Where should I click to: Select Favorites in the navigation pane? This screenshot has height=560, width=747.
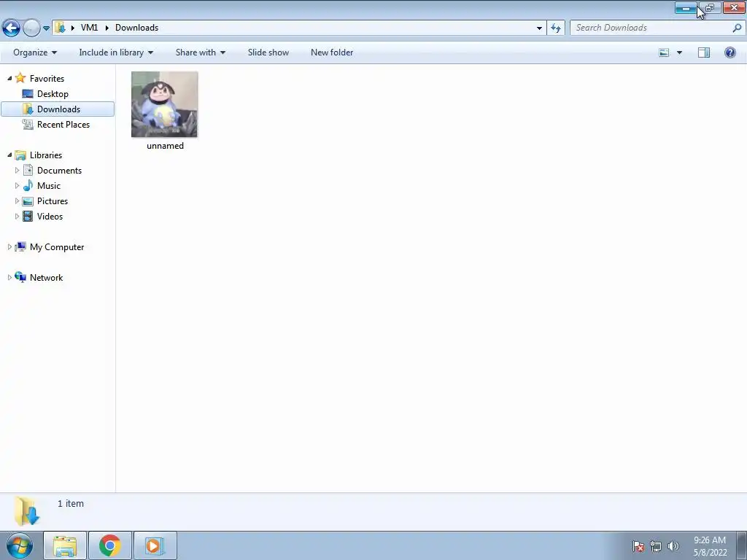[47, 78]
